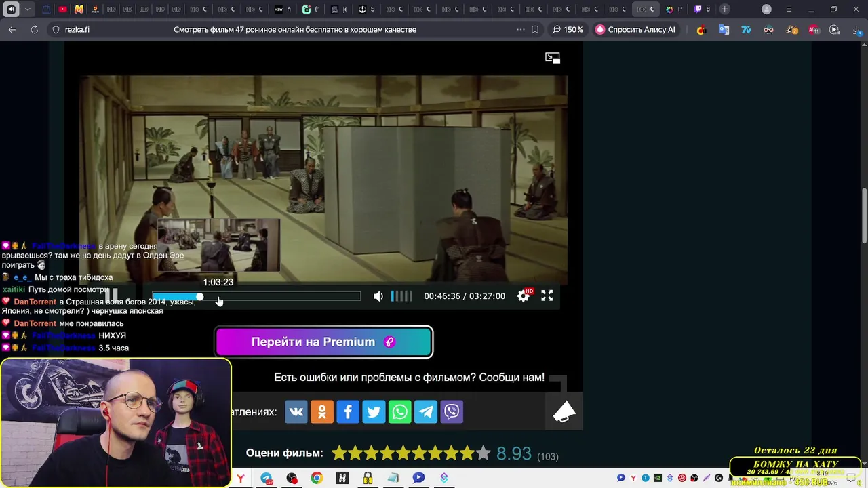Open OBS Studio from the taskbar

tap(292, 478)
